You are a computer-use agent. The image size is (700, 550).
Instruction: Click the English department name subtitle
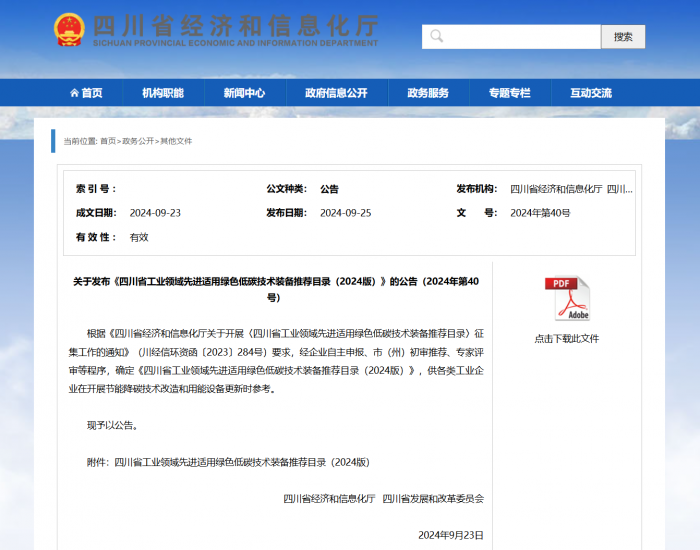coord(235,43)
